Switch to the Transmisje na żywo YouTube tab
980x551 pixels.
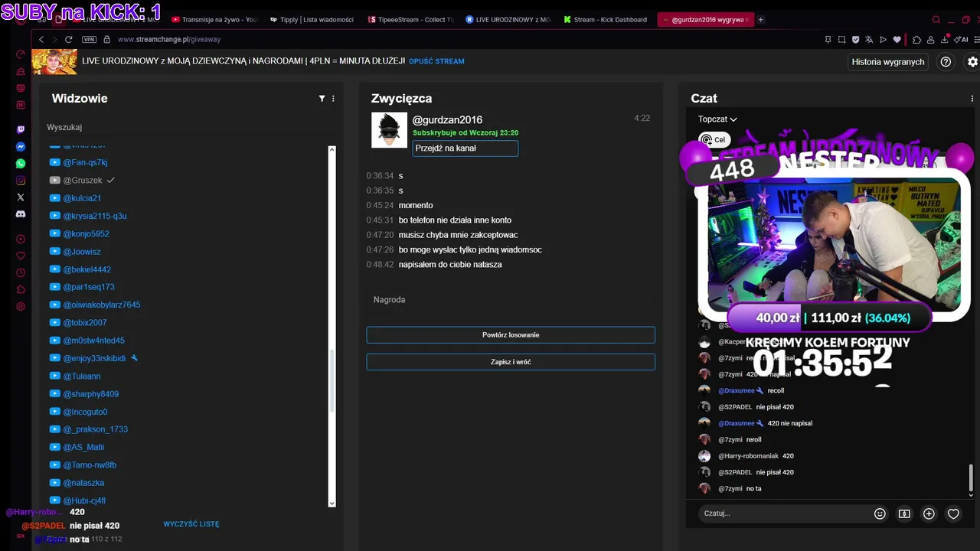click(x=214, y=19)
